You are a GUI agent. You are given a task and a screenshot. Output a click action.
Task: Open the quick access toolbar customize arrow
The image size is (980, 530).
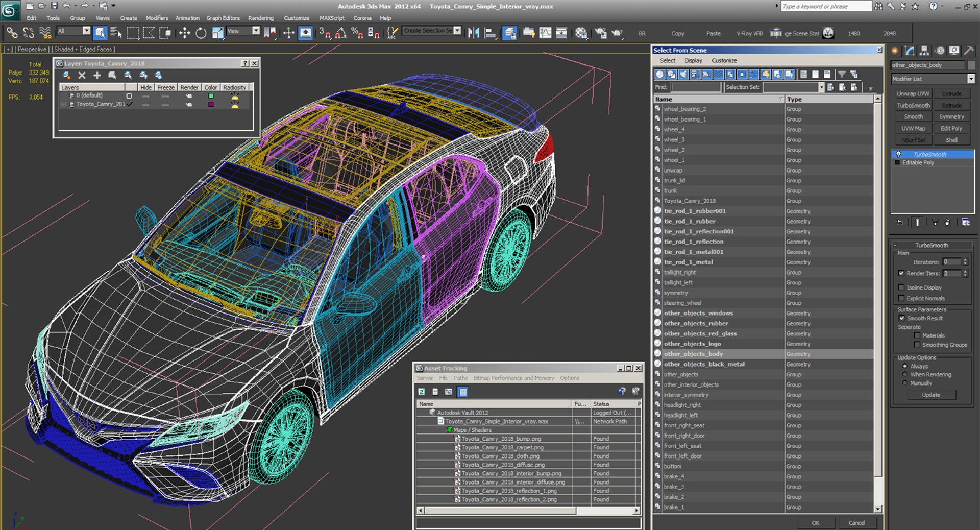pos(113,6)
